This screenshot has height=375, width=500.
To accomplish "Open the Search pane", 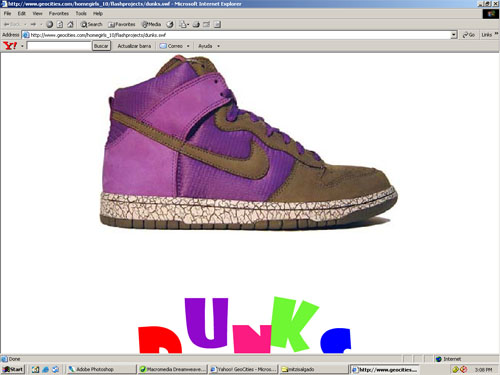I will click(x=91, y=24).
